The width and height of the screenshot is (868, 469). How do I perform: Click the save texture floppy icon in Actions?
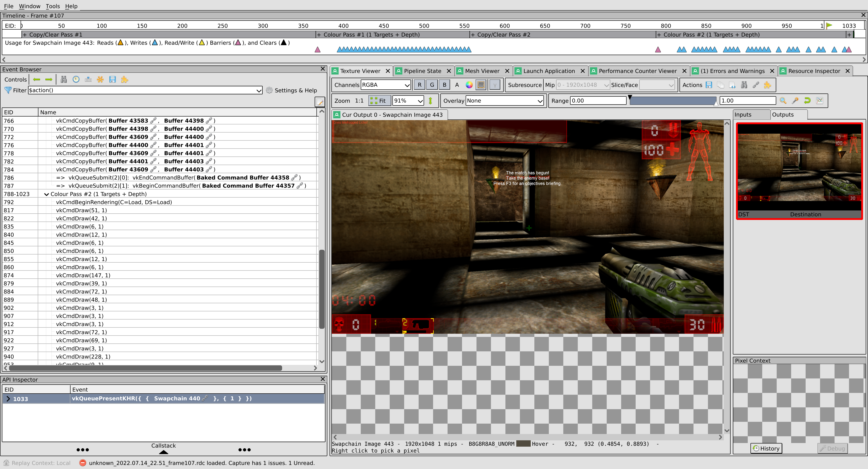709,85
